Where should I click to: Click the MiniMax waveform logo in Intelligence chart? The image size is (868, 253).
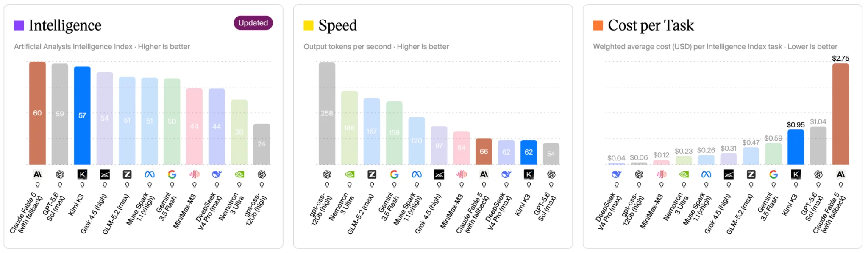click(x=194, y=174)
